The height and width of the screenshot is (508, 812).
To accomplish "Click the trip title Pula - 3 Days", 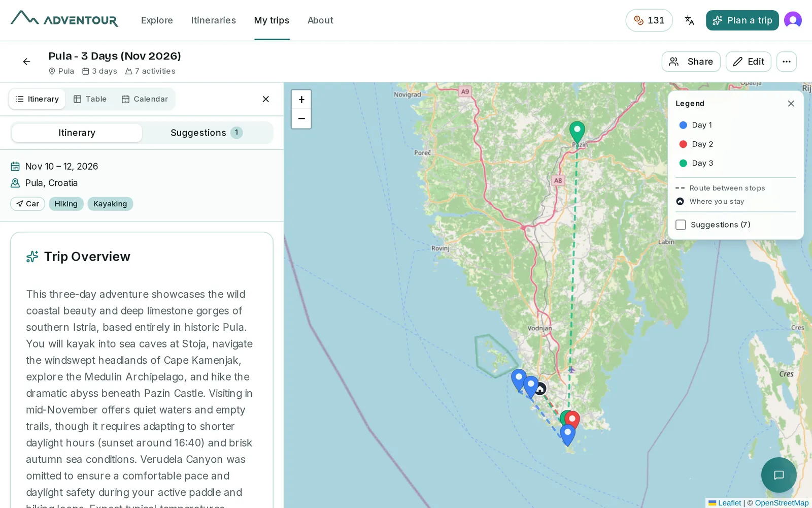I will click(x=115, y=56).
